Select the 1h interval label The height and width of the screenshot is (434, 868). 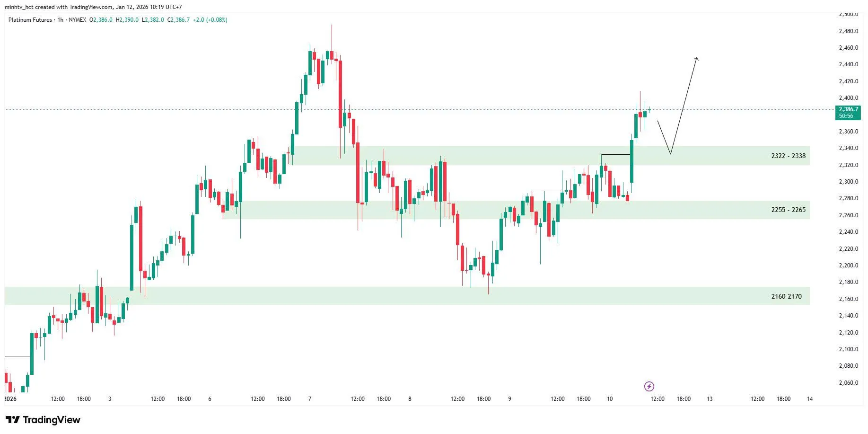click(61, 20)
